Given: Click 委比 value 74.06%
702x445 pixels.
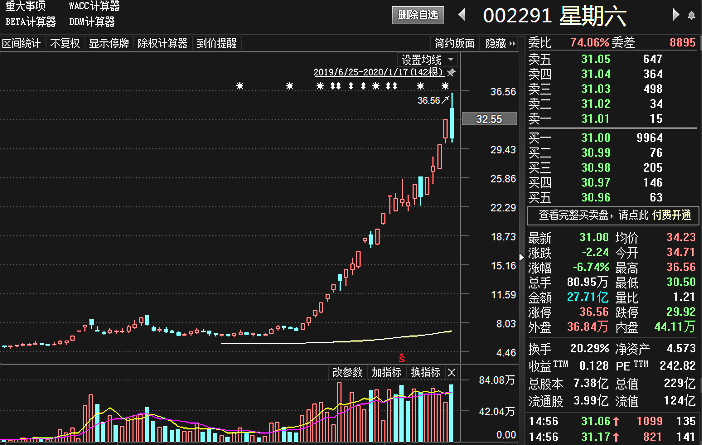Looking at the screenshot, I should coord(590,43).
